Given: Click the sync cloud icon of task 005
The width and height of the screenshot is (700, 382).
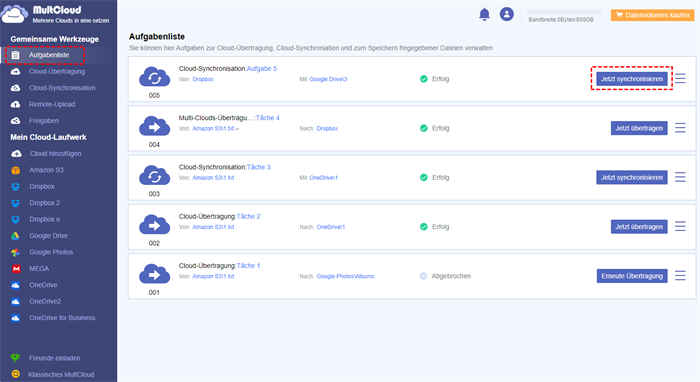Looking at the screenshot, I should coord(154,78).
